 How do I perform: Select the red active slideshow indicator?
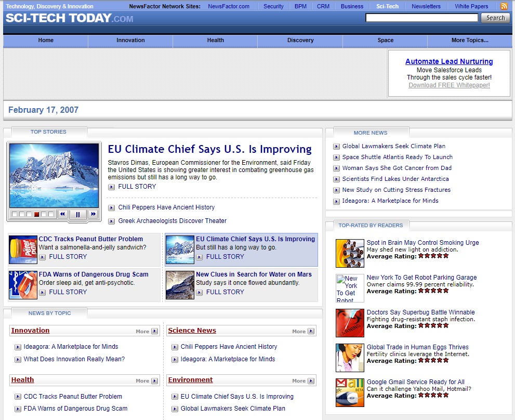[x=36, y=214]
